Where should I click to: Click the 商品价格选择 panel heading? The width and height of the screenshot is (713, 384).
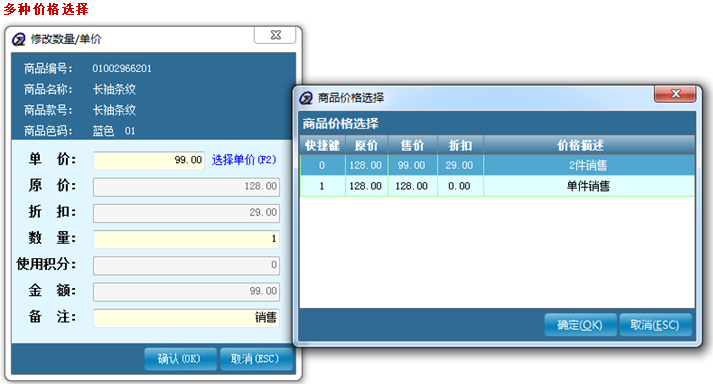pyautogui.click(x=341, y=124)
